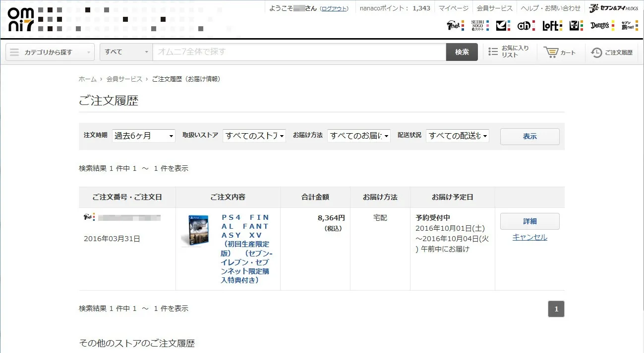Go to 会員サービス in the breadcrumb
This screenshot has width=644, height=353.
(x=124, y=79)
